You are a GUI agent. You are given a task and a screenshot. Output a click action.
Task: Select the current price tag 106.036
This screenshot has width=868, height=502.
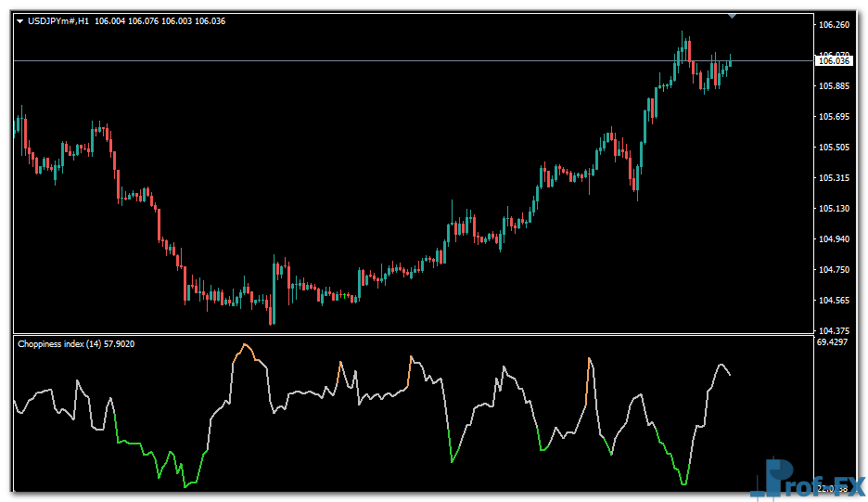click(832, 61)
